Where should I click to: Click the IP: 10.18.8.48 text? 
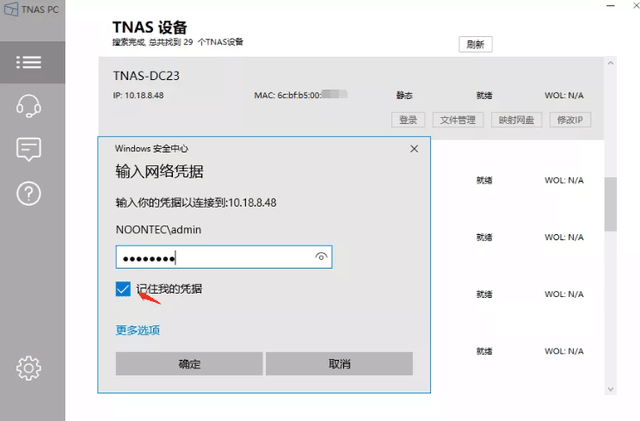click(x=138, y=95)
